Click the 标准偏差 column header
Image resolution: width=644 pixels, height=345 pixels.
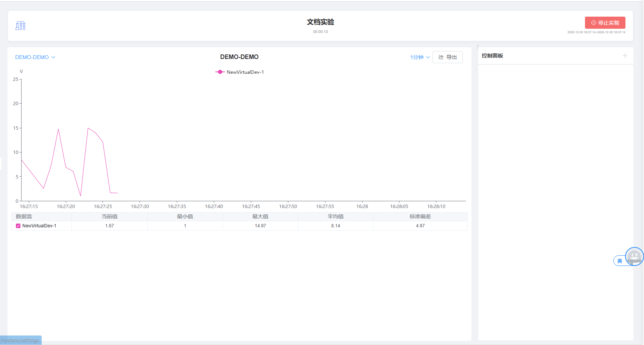tap(420, 216)
